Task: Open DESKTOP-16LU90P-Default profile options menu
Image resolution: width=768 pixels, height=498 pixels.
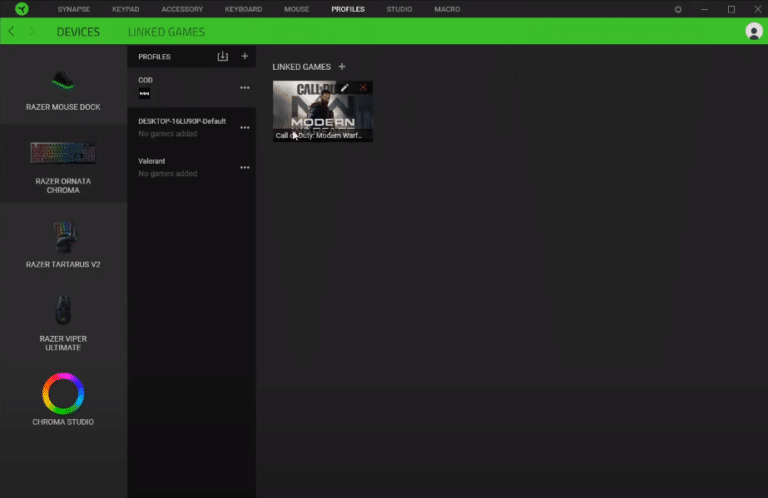Action: point(244,127)
